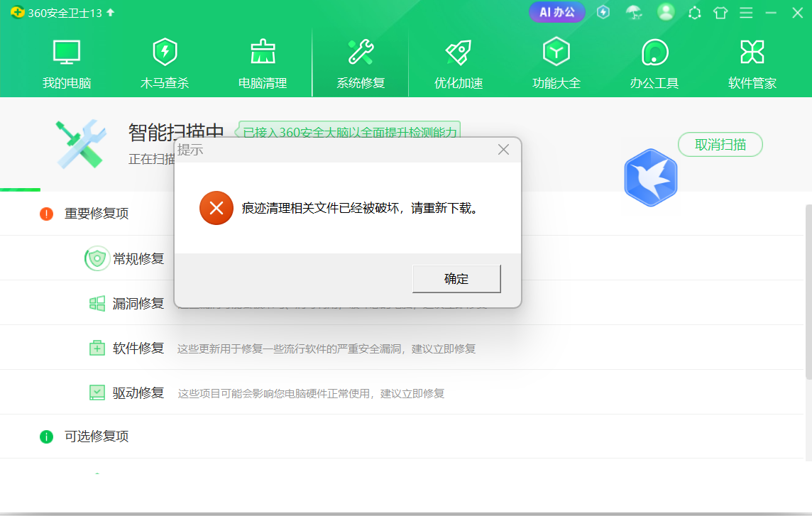Open the 软件管家 icon

[x=752, y=53]
